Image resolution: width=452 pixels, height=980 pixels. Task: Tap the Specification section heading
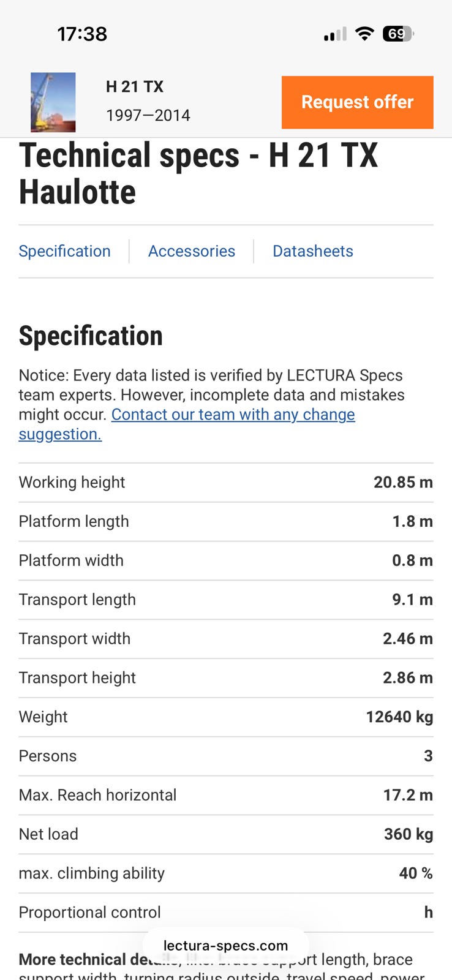click(x=91, y=336)
